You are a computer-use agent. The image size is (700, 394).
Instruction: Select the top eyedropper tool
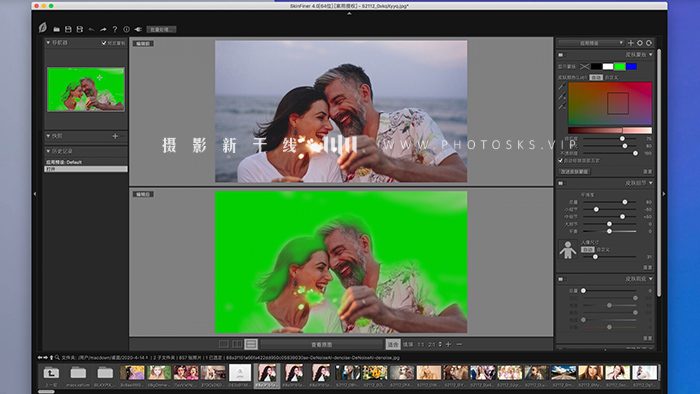(x=562, y=87)
